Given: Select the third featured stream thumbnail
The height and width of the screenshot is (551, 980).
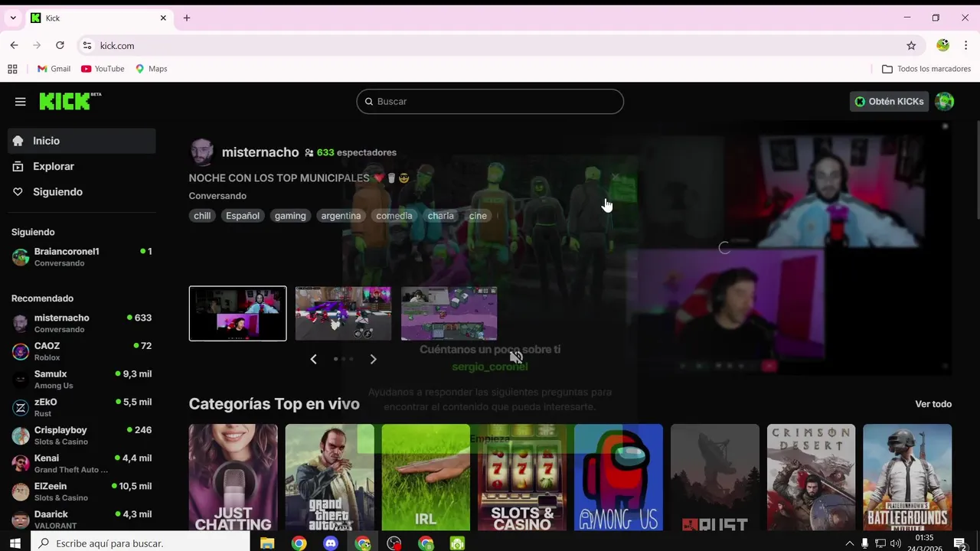Looking at the screenshot, I should 449,313.
